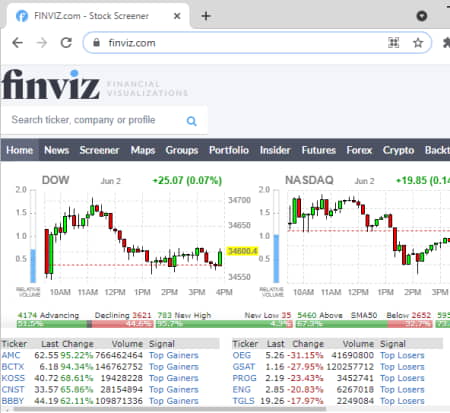Open the CNST ticker link
This screenshot has width=450, height=413.
point(13,389)
